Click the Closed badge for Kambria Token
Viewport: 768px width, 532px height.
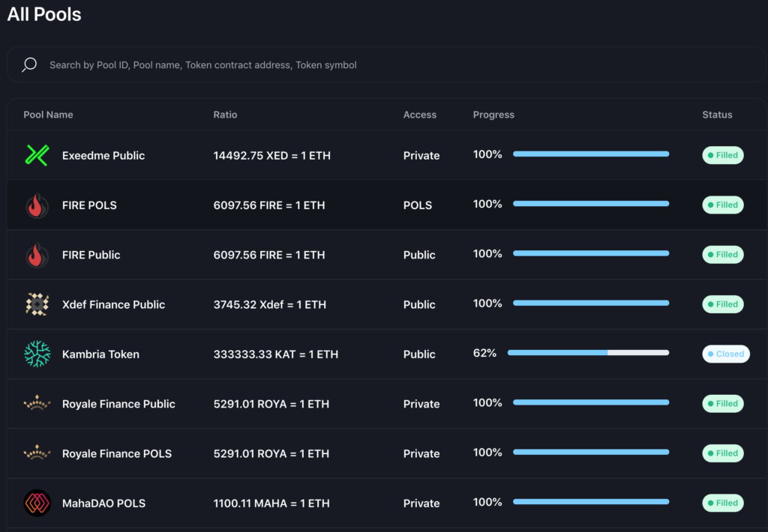726,354
